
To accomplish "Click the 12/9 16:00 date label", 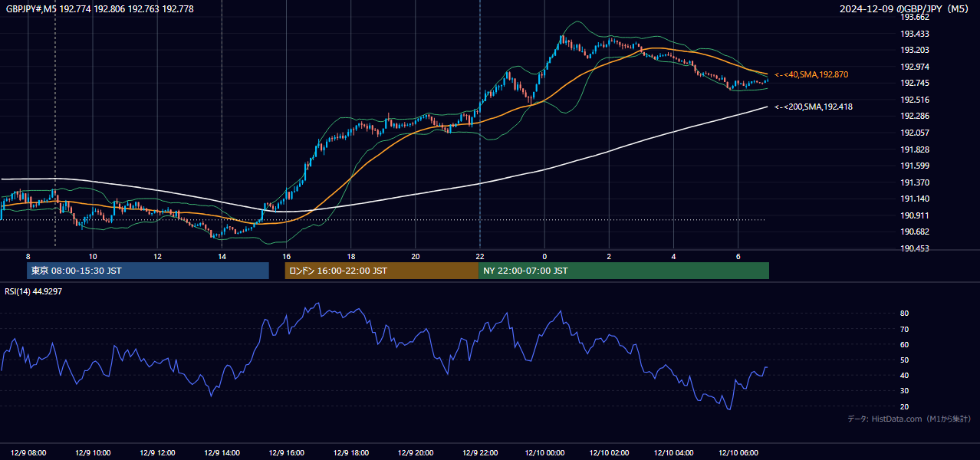I will coord(286,452).
